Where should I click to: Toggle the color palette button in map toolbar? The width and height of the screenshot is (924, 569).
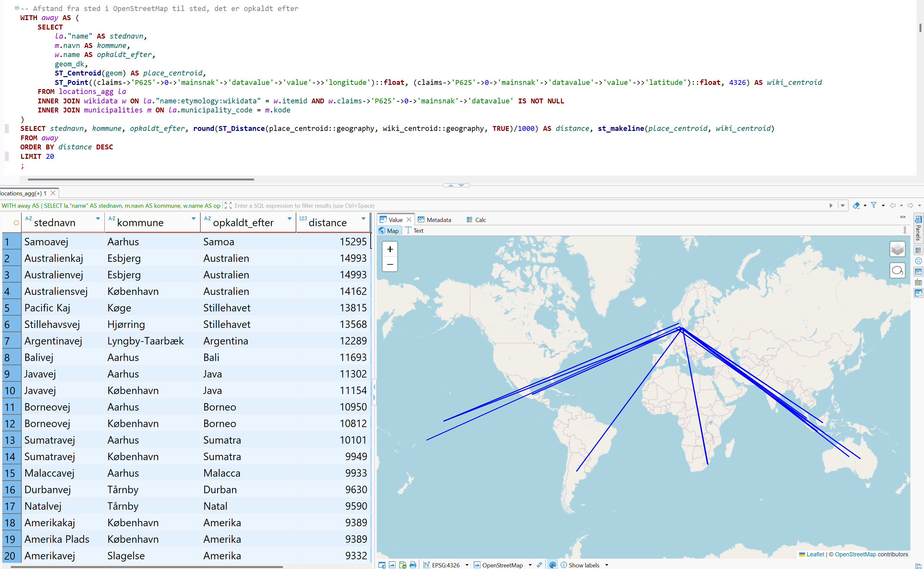(x=552, y=564)
